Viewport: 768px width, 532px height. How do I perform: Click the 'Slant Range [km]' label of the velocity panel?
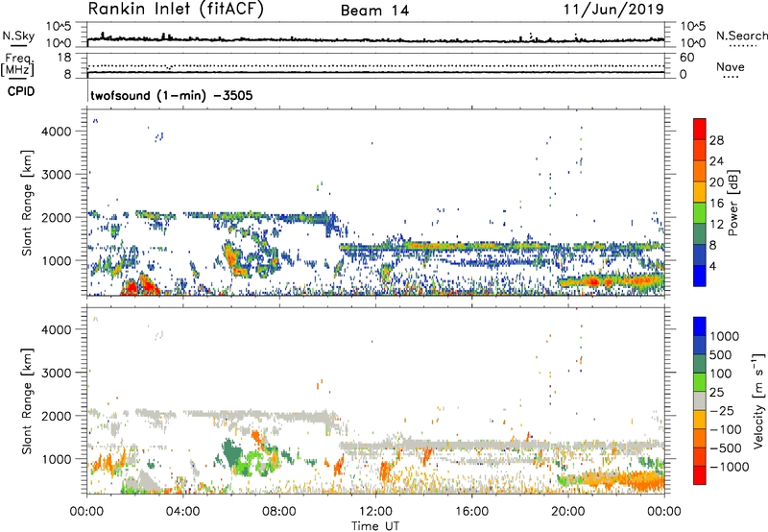tap(27, 401)
